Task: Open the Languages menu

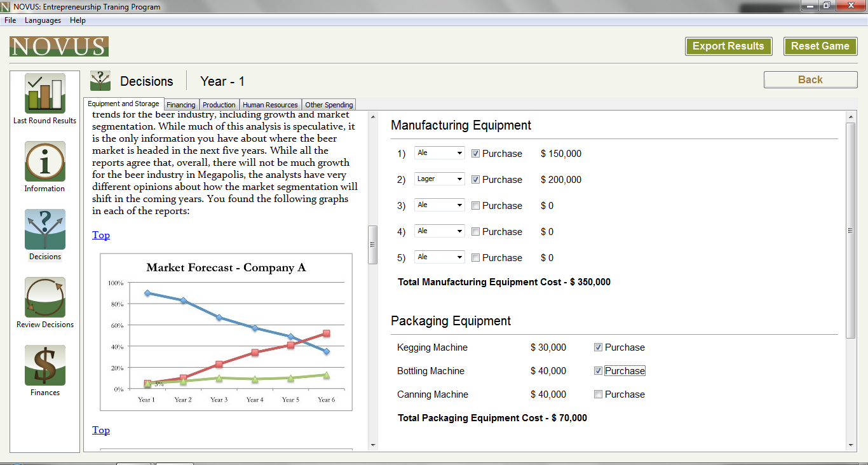Action: [43, 20]
